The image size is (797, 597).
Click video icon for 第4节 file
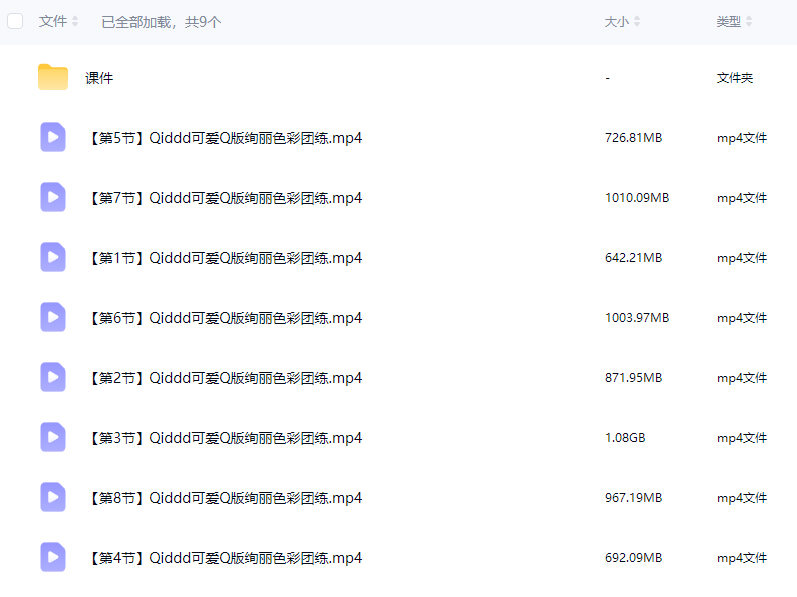pyautogui.click(x=53, y=557)
